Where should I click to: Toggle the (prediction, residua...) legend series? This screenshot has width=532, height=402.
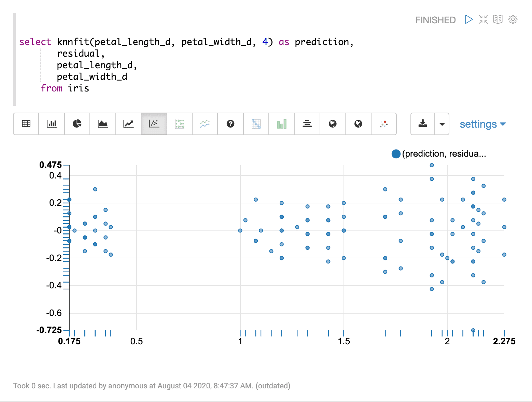pos(396,154)
